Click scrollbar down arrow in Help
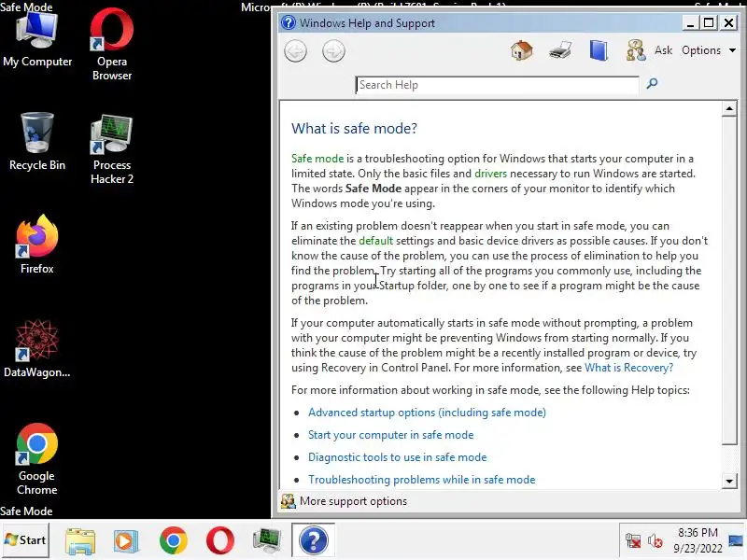This screenshot has width=747, height=560. (729, 481)
